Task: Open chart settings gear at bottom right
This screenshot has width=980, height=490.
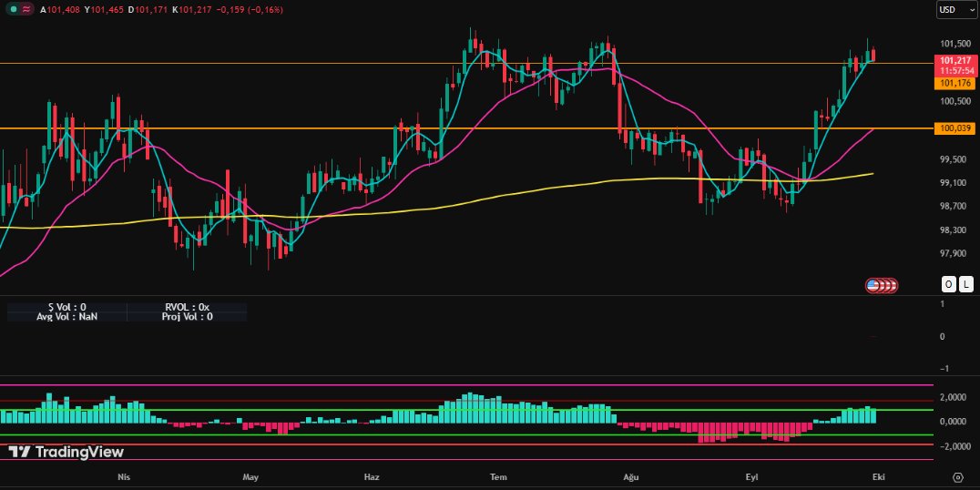Action: click(x=957, y=477)
